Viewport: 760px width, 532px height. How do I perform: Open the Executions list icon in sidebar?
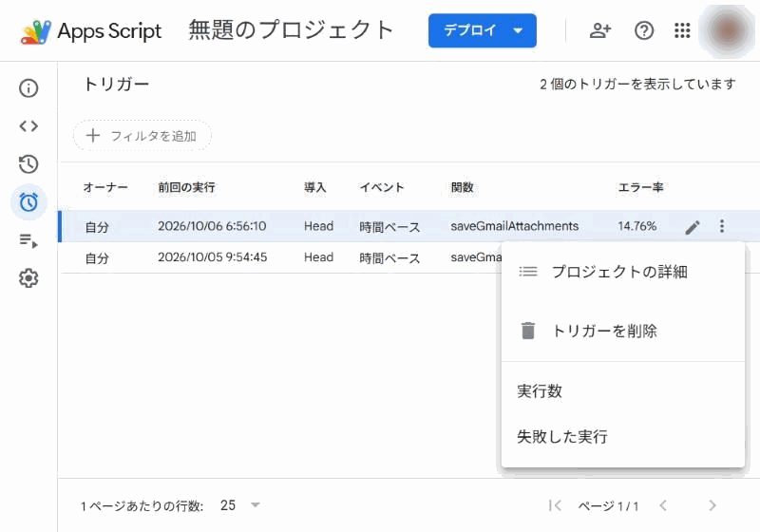[28, 240]
